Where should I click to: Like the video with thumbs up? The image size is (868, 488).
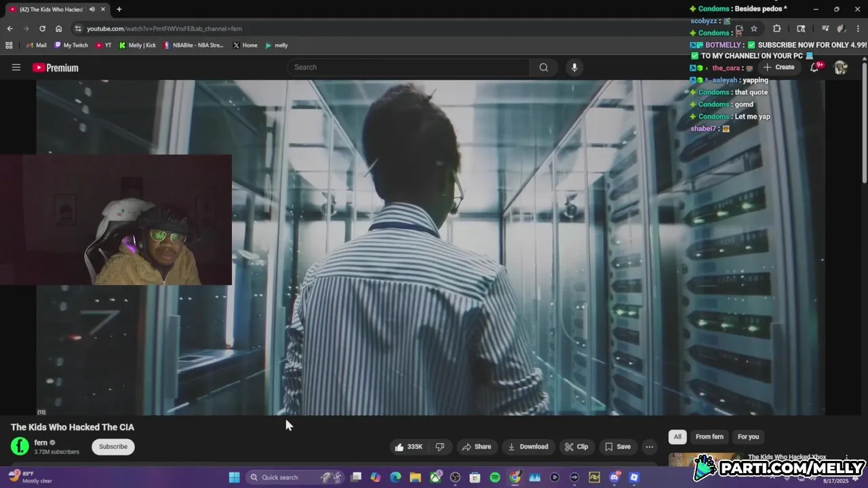click(x=409, y=447)
